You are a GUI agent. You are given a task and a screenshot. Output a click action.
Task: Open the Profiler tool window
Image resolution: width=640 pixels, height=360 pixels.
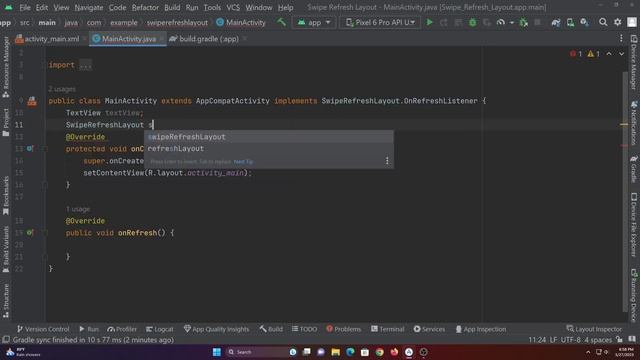click(x=122, y=329)
